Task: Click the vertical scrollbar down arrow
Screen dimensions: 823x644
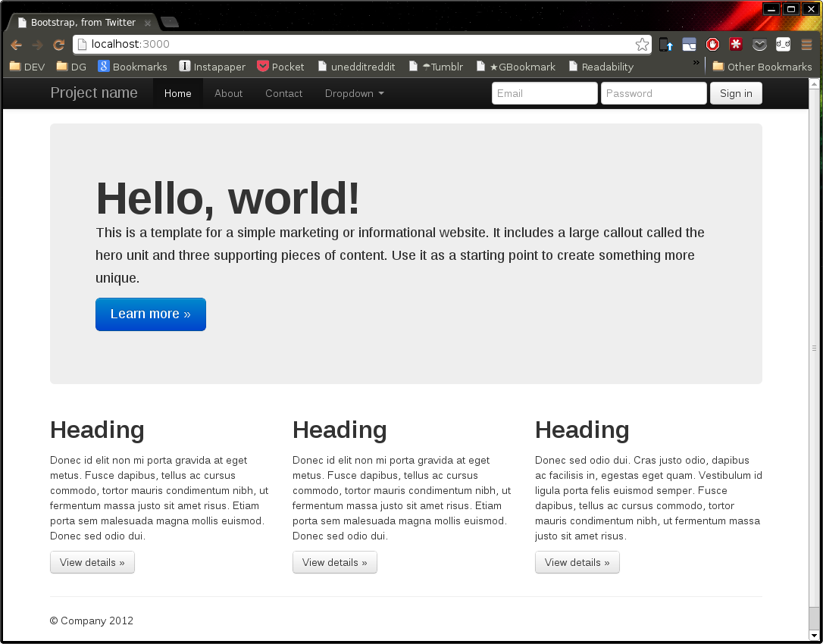Action: (x=815, y=635)
